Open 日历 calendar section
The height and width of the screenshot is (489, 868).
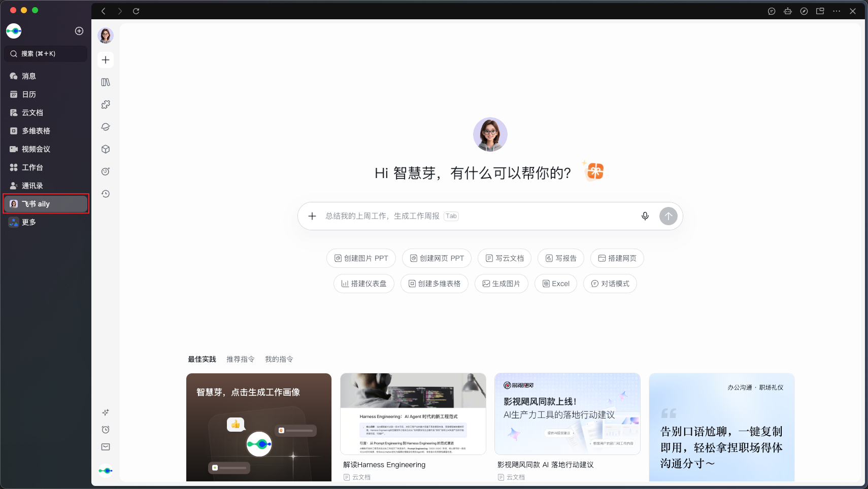pyautogui.click(x=46, y=94)
